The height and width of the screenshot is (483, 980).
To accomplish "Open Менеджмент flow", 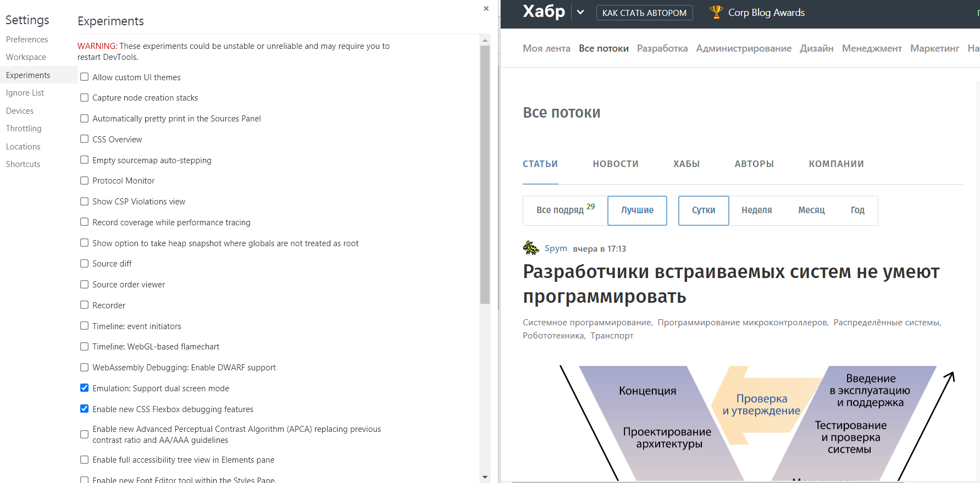I will [872, 48].
